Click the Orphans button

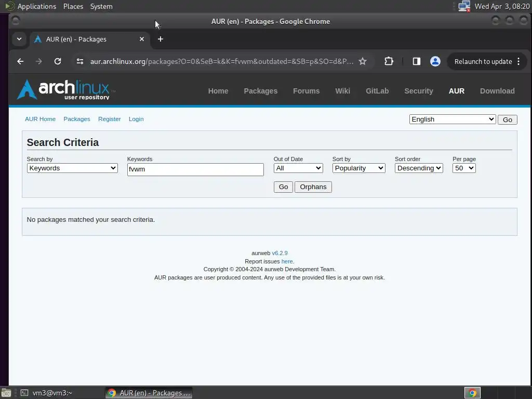(x=313, y=187)
